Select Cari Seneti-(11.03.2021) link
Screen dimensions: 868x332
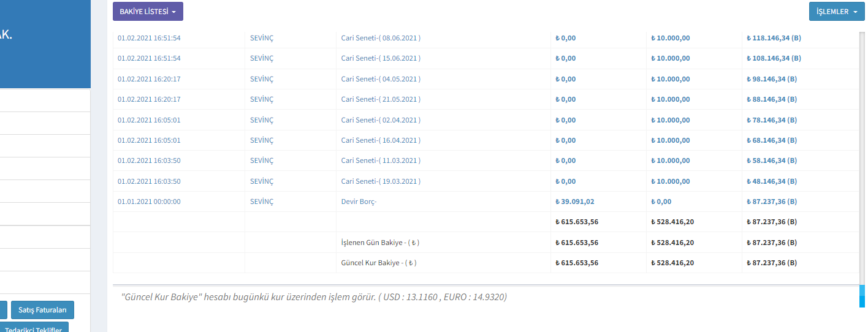(x=380, y=160)
